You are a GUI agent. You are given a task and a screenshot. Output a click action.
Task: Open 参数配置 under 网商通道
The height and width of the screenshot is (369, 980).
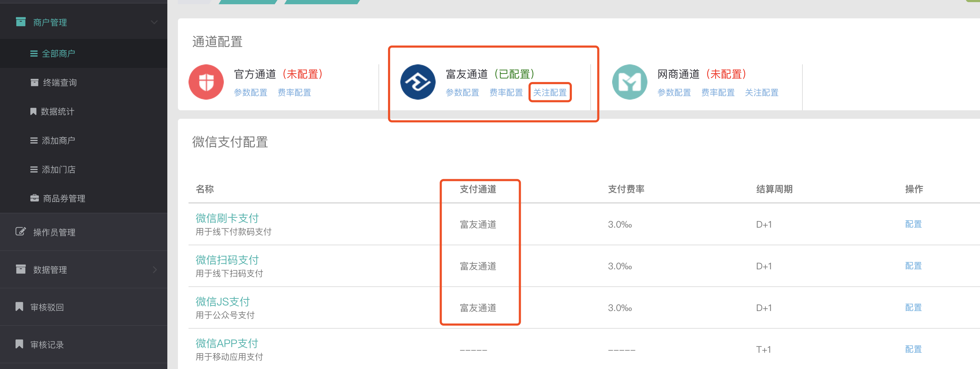coord(674,93)
